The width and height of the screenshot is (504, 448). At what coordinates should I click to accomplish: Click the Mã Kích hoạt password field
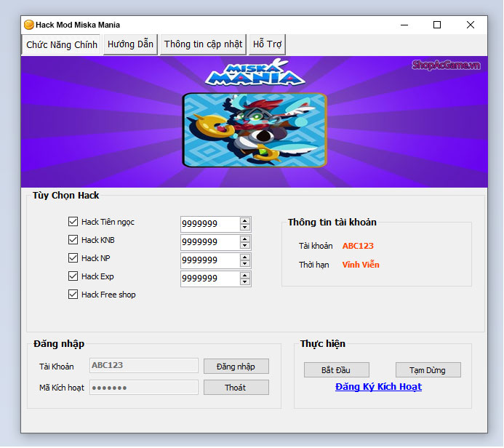pyautogui.click(x=144, y=388)
